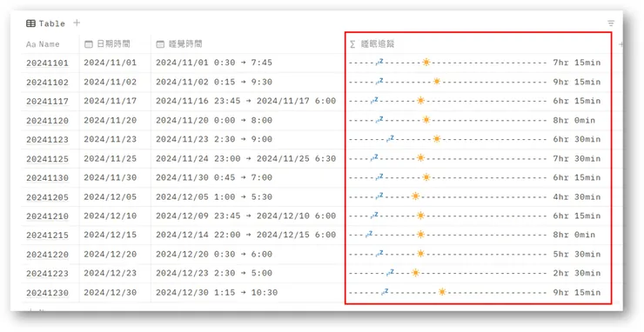Open the page named 20241223
This screenshot has height=332, width=644.
click(x=47, y=274)
